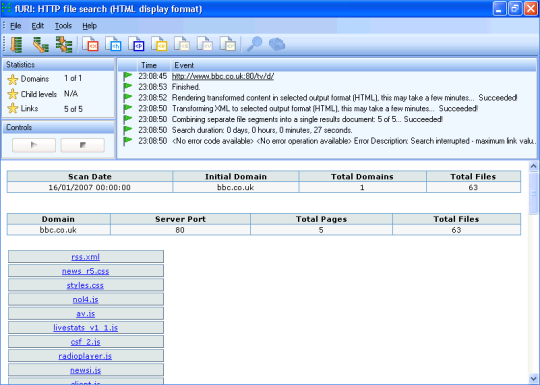Select the yellow <e> output format icon

point(159,44)
